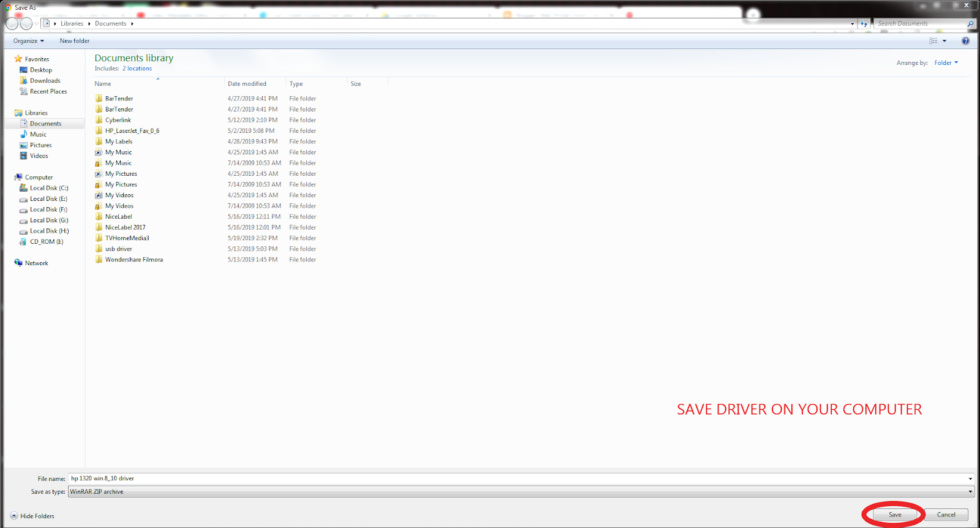The width and height of the screenshot is (980, 528).
Task: Click the date 5/12/2019 2:10 PM cell
Action: pos(252,120)
